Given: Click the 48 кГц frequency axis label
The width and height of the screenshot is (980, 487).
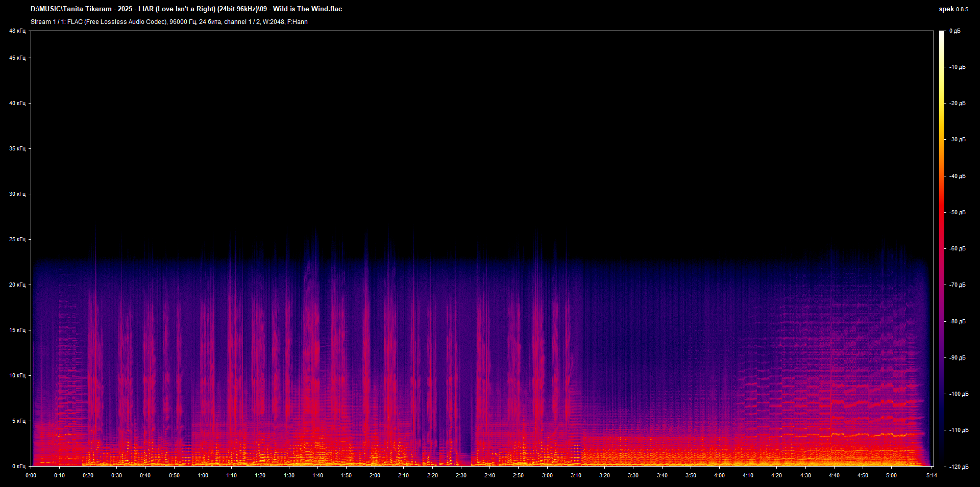Looking at the screenshot, I should pos(17,31).
